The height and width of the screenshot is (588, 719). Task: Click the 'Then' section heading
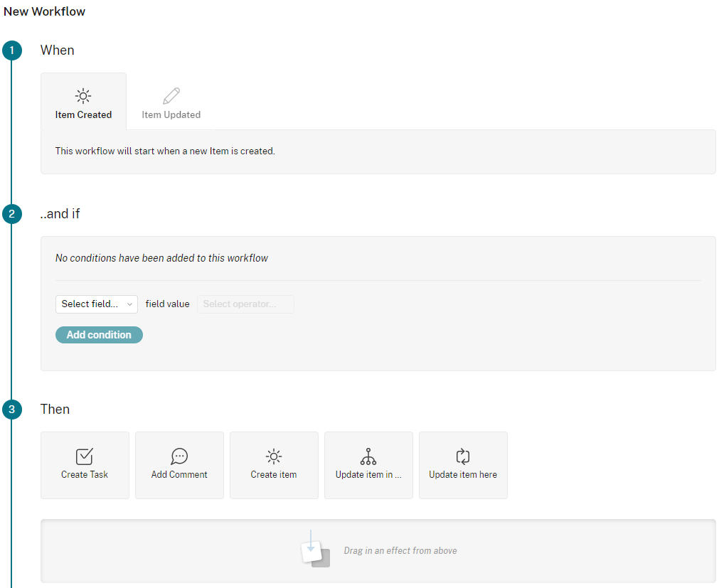[x=55, y=410]
